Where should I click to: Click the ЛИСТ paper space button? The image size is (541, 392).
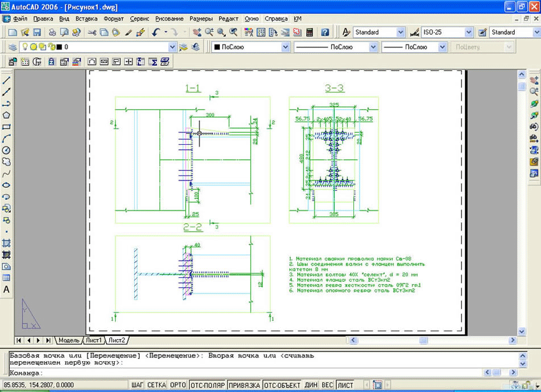pyautogui.click(x=345, y=385)
